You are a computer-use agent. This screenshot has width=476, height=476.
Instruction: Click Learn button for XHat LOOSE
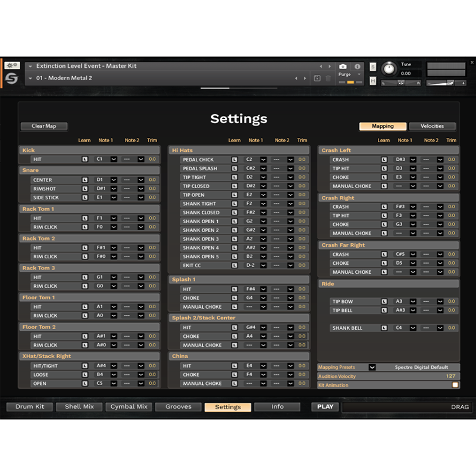[85, 375]
